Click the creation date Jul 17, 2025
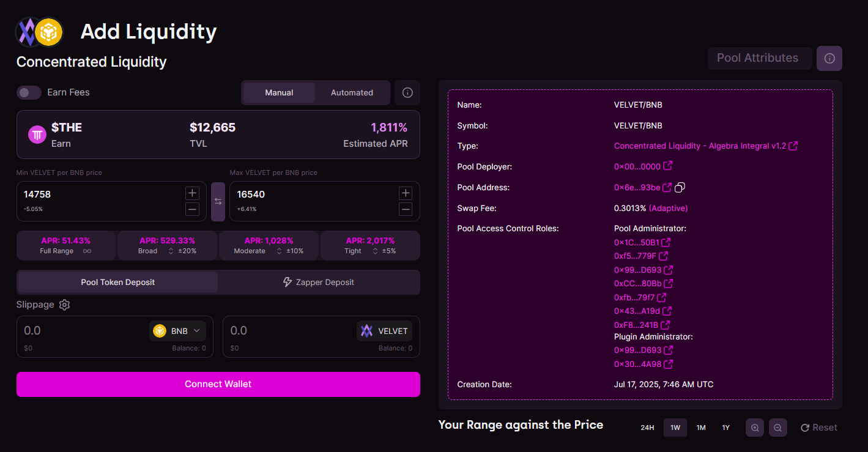The height and width of the screenshot is (452, 868). (664, 385)
